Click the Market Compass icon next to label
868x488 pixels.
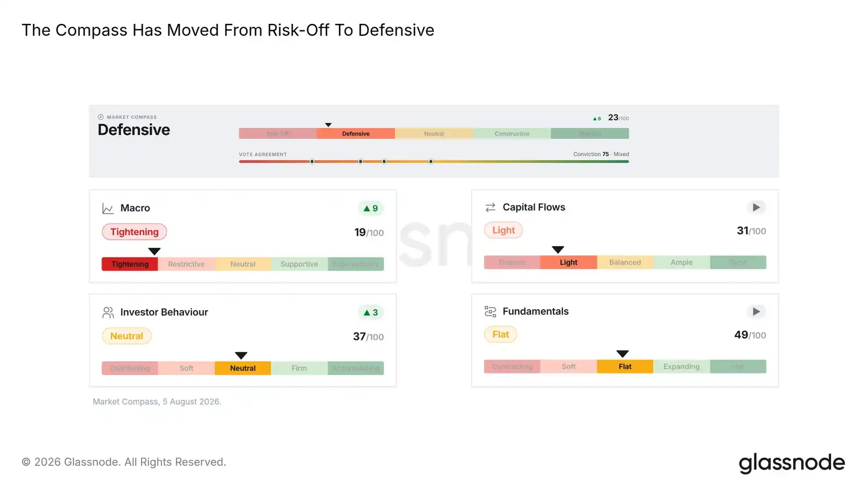click(x=101, y=117)
